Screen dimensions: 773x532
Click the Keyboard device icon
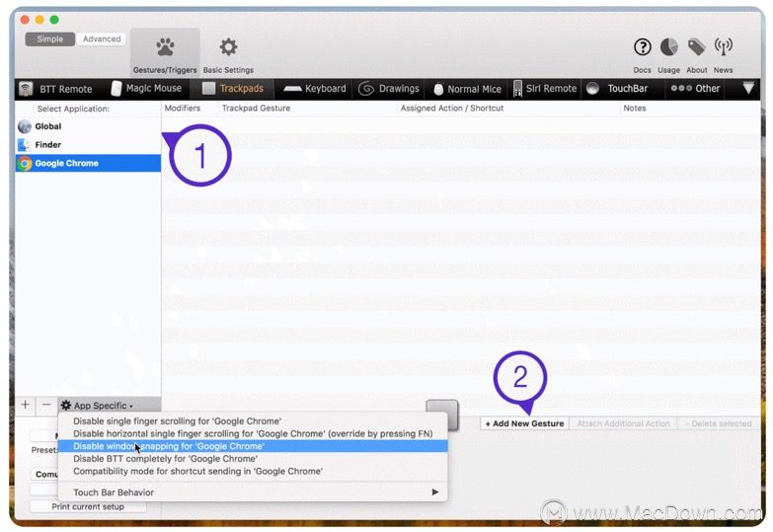(292, 89)
